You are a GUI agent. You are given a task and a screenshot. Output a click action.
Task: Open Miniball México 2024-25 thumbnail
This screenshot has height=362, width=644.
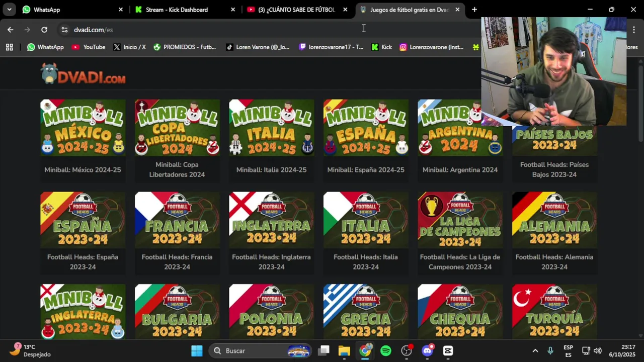[83, 128]
